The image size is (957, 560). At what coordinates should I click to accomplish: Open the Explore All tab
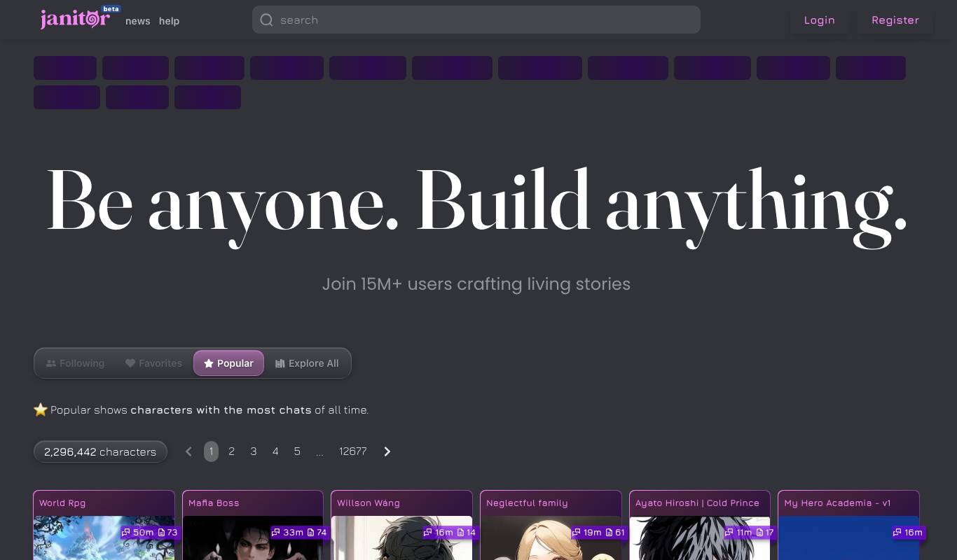[x=307, y=363]
